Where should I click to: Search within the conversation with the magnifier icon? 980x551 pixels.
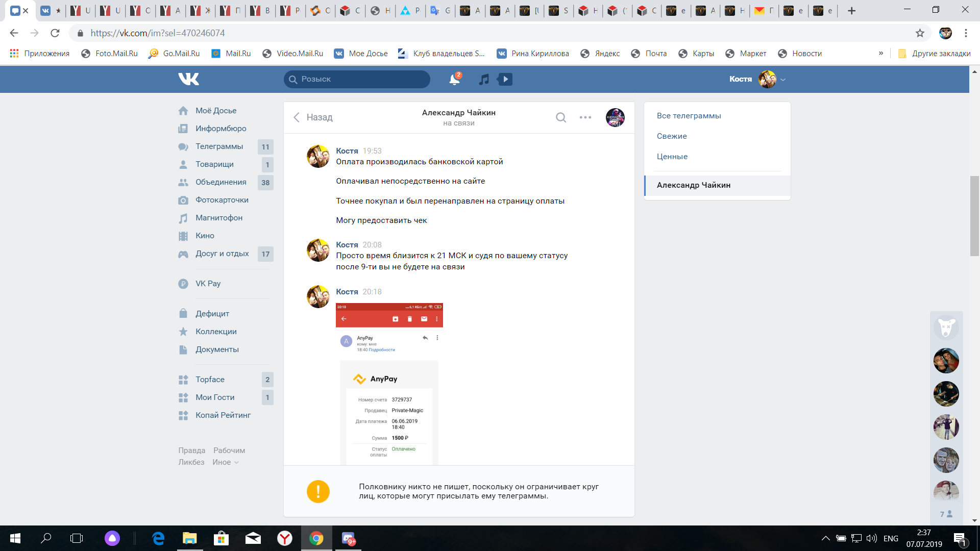(x=560, y=117)
